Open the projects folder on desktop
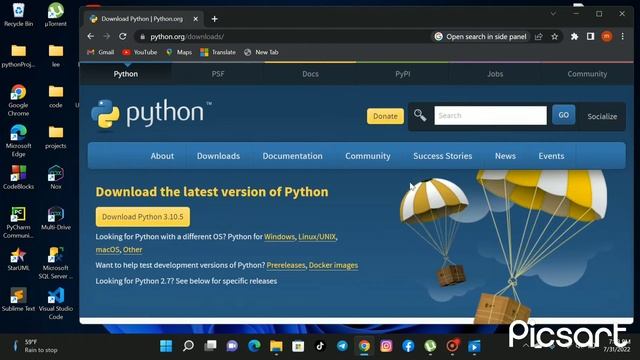The image size is (640, 360). pyautogui.click(x=56, y=137)
